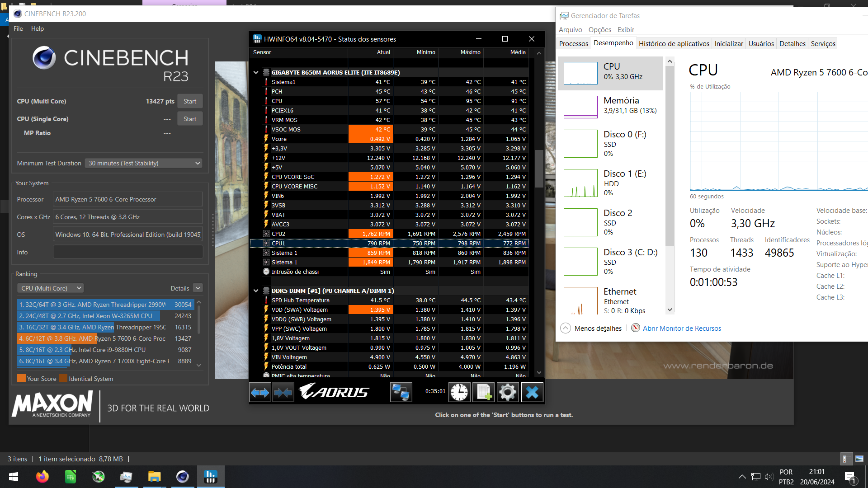Screen dimensions: 868x488
Task: Open Firefox from the taskbar
Action: click(x=42, y=477)
